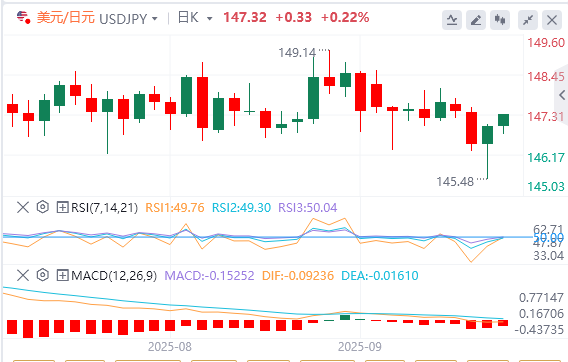Expand the MACD panel plus box
The image size is (568, 362).
[63, 275]
